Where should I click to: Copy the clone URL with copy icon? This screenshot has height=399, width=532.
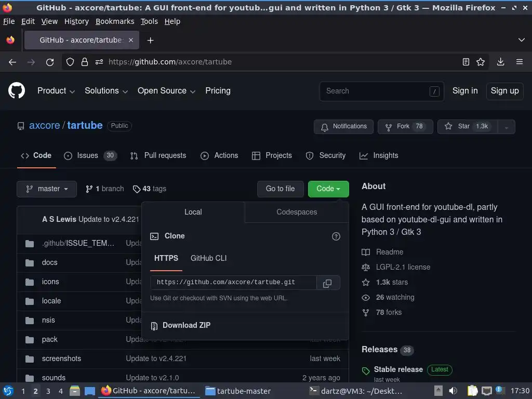pyautogui.click(x=327, y=283)
